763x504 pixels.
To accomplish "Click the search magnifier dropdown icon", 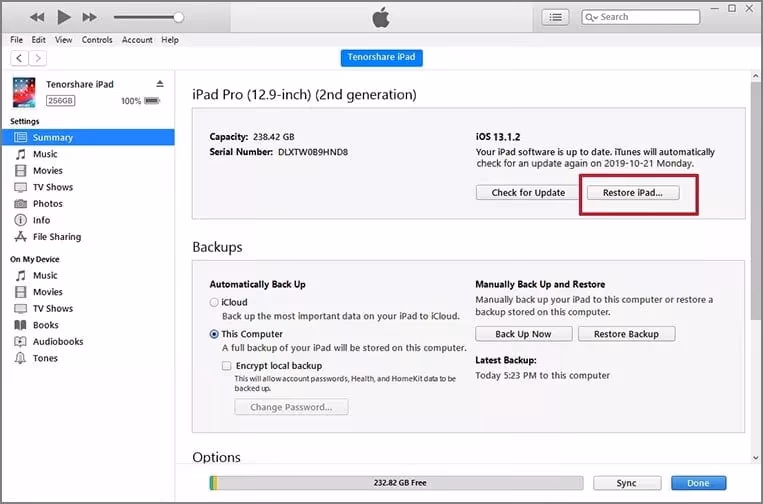I will [591, 18].
